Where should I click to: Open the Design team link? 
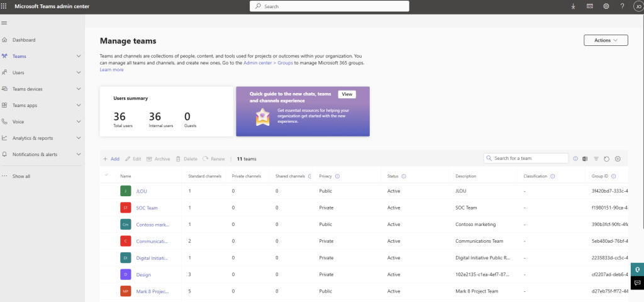(143, 275)
